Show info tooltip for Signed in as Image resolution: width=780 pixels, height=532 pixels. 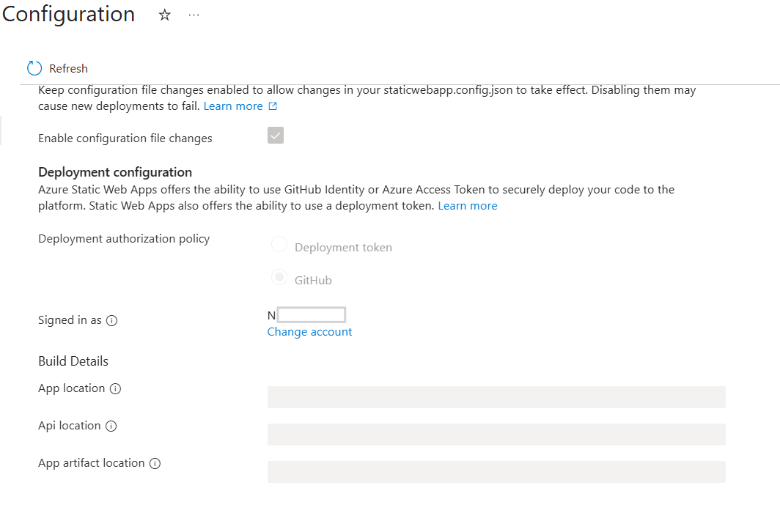tap(111, 320)
